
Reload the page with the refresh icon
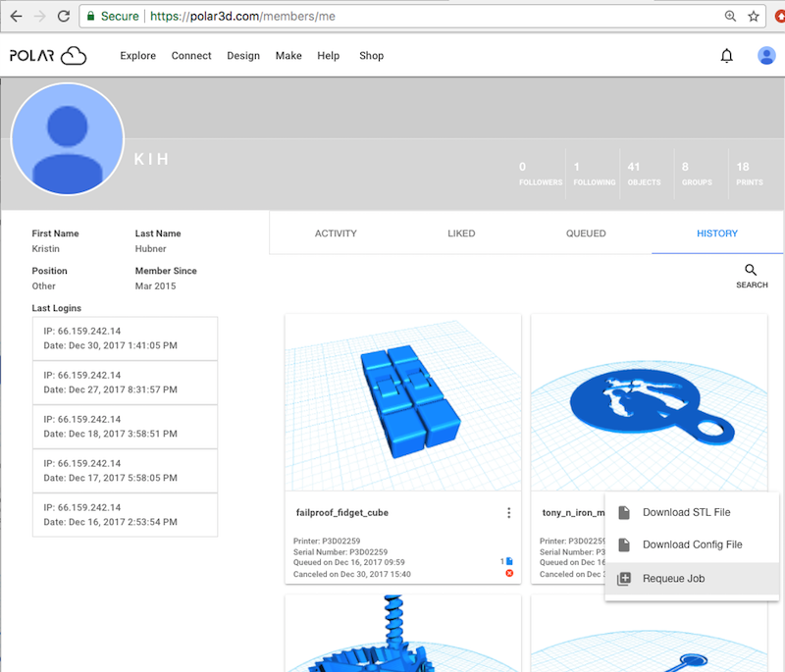point(64,16)
